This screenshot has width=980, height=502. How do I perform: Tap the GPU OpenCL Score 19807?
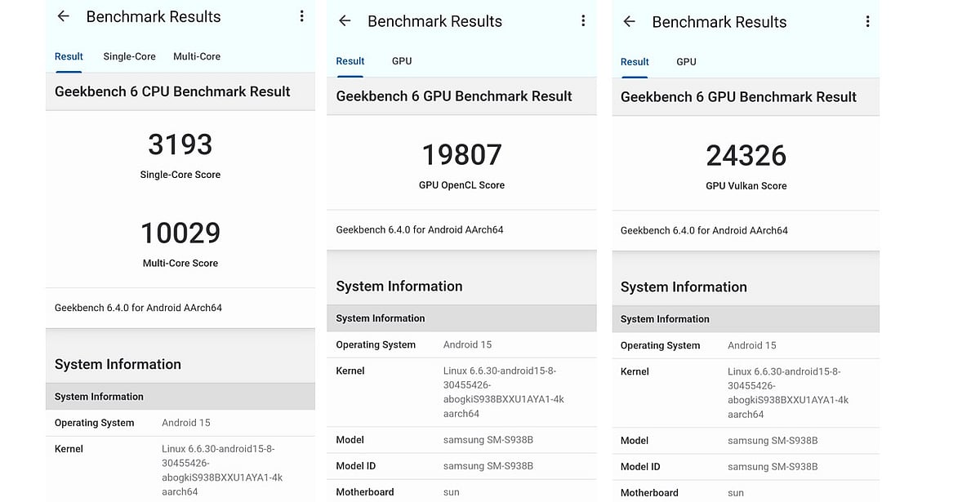pyautogui.click(x=461, y=154)
